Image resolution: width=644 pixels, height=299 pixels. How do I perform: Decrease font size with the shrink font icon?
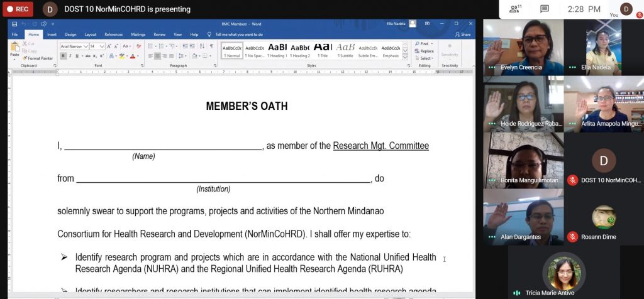pyautogui.click(x=116, y=46)
